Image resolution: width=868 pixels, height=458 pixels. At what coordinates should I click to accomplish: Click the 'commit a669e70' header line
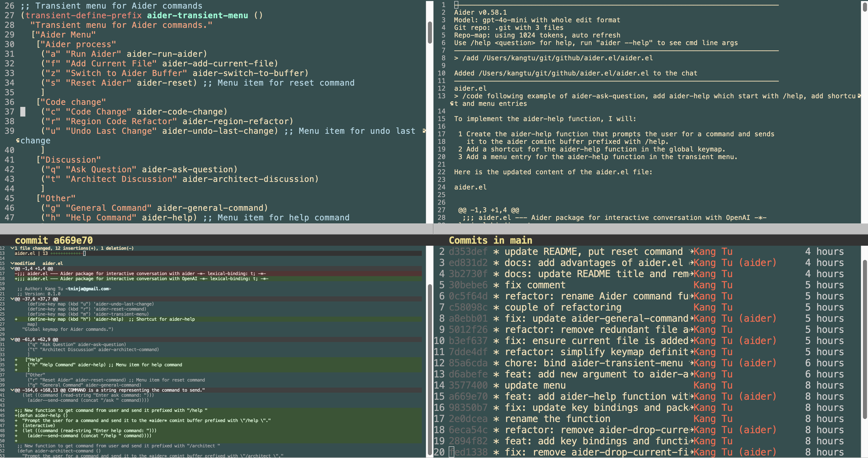click(54, 240)
